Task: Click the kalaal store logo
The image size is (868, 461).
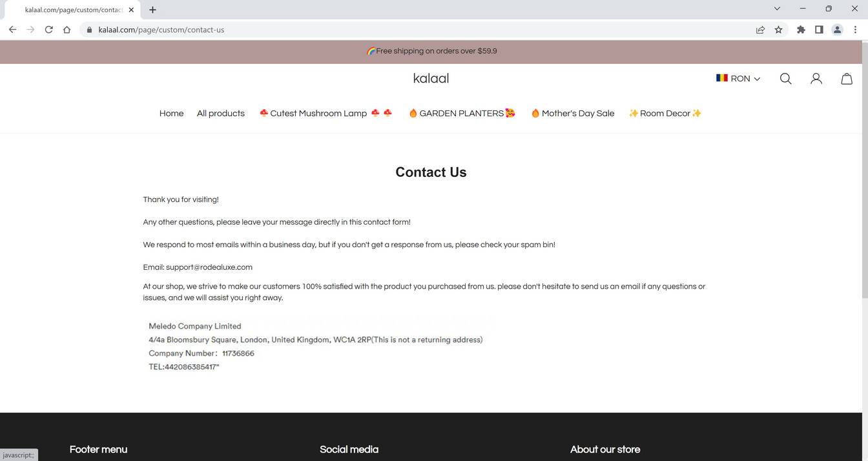Action: pos(431,78)
